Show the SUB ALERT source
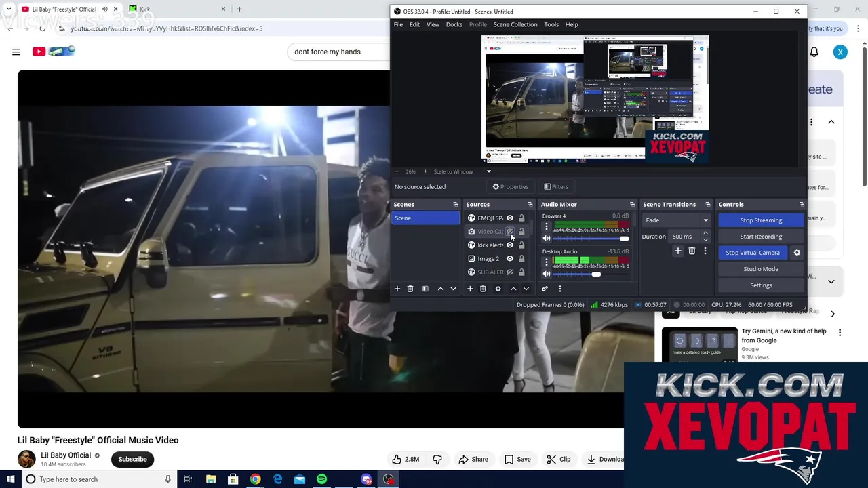The height and width of the screenshot is (488, 868). [x=510, y=272]
